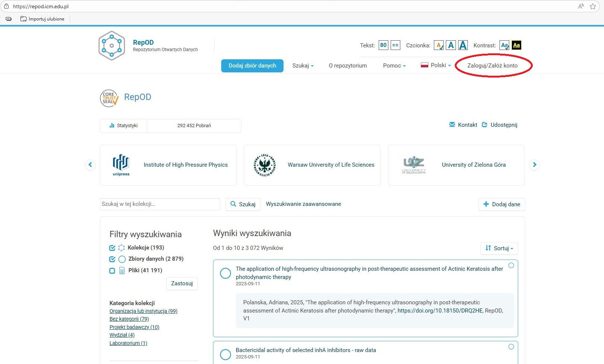
Task: Click Zaloguj/Załóż konto
Action: [x=492, y=66]
